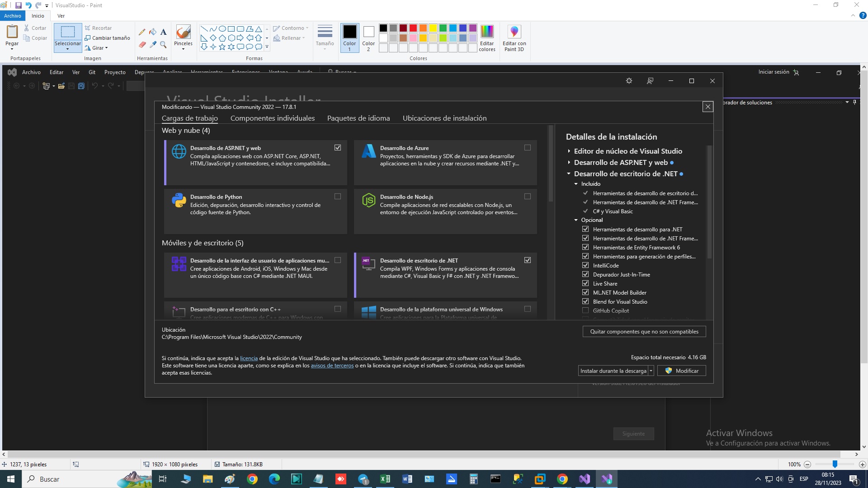Adjust the Paint zoom slider
Image resolution: width=868 pixels, height=488 pixels.
[835, 464]
